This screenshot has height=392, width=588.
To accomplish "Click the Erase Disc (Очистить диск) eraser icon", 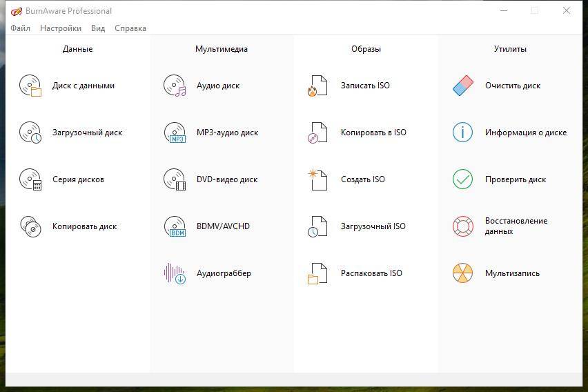I will pos(463,86).
